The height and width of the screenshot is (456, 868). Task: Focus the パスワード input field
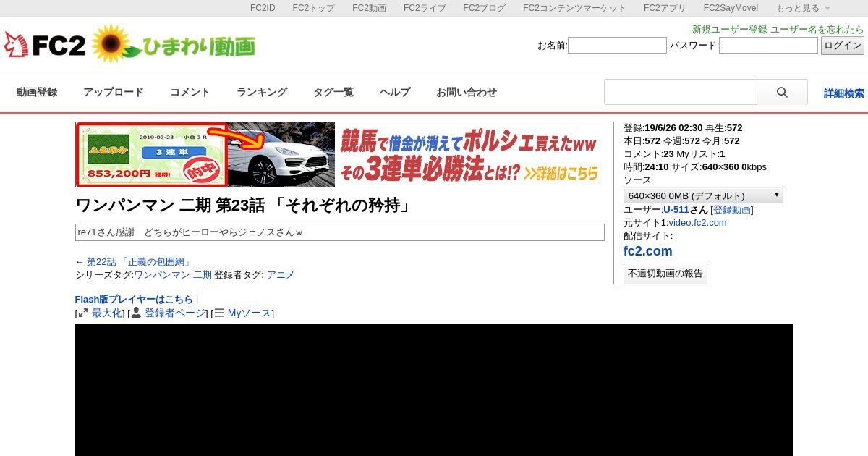[768, 46]
